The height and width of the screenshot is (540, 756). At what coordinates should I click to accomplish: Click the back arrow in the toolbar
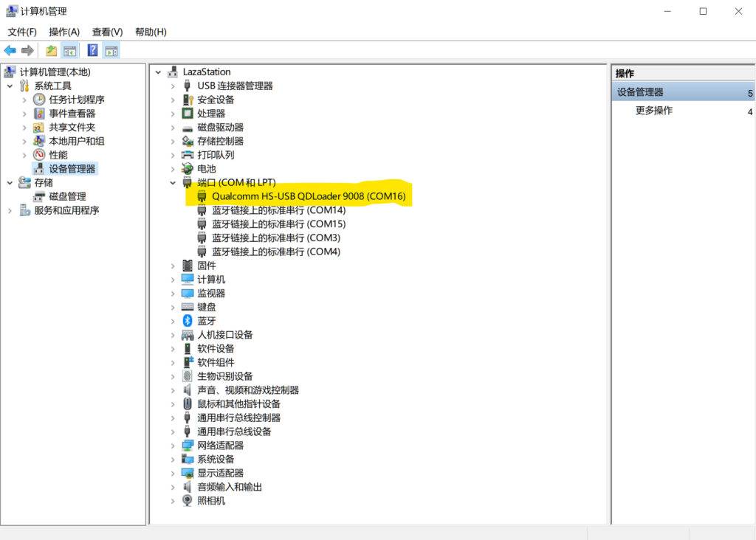[10, 51]
